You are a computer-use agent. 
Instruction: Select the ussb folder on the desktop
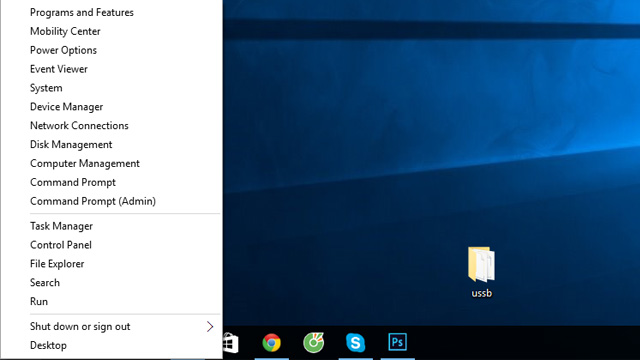point(482,272)
